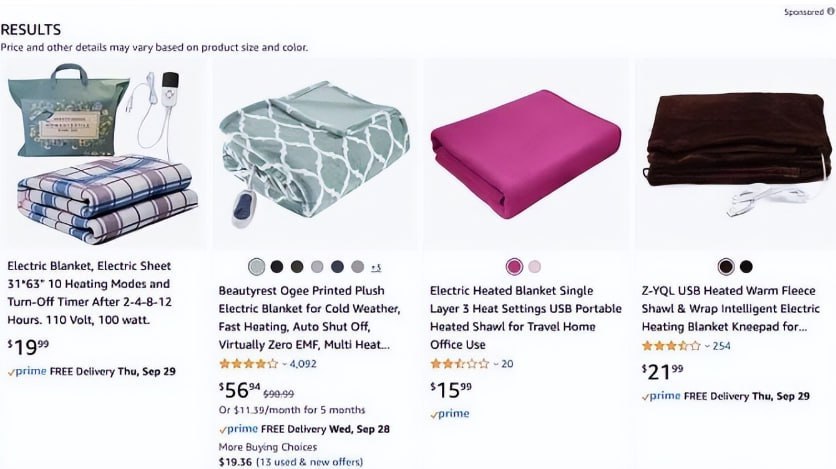Screen dimensions: 836x469
Task: Expand the rating chevron beside 254 reviews
Action: click(707, 346)
